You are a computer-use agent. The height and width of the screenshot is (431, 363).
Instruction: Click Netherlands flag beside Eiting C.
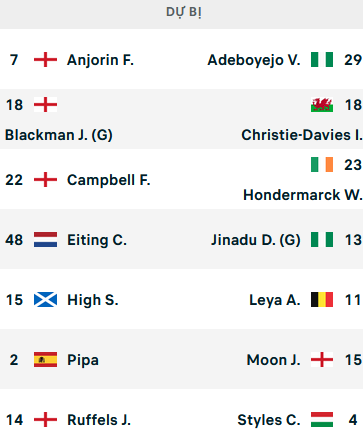click(45, 240)
